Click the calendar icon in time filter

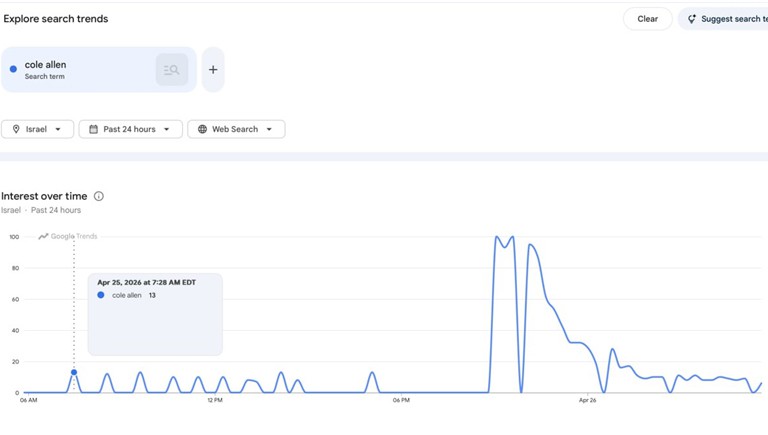[93, 129]
